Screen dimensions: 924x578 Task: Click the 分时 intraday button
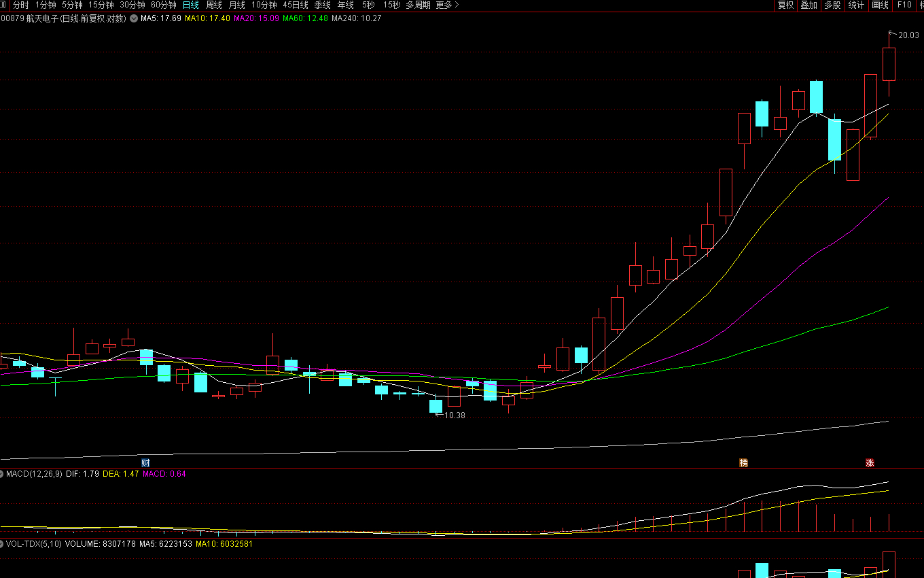(x=21, y=5)
